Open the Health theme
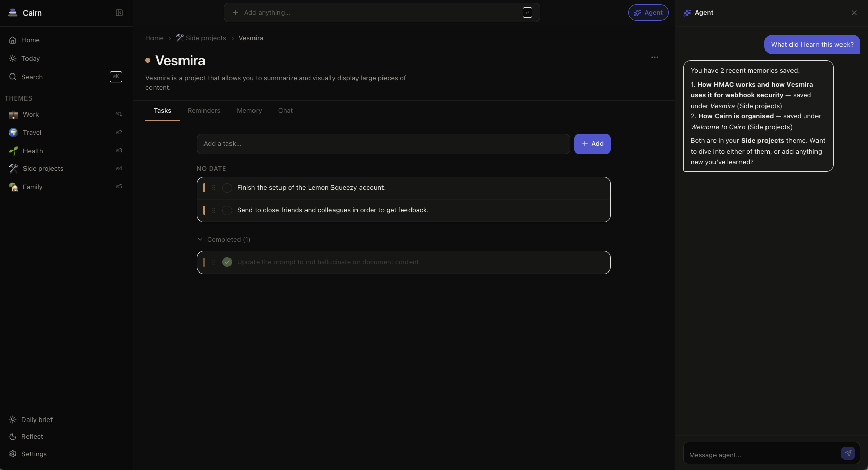The image size is (868, 470). pyautogui.click(x=66, y=151)
